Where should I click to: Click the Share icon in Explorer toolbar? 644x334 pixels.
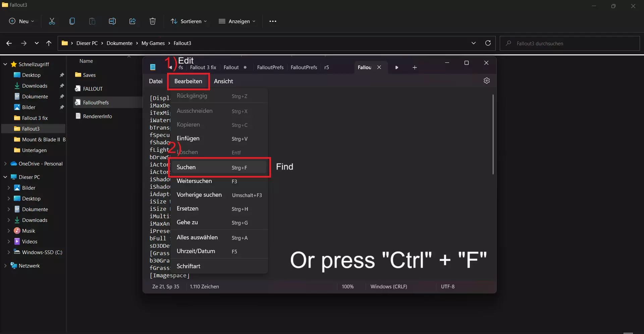tap(132, 21)
